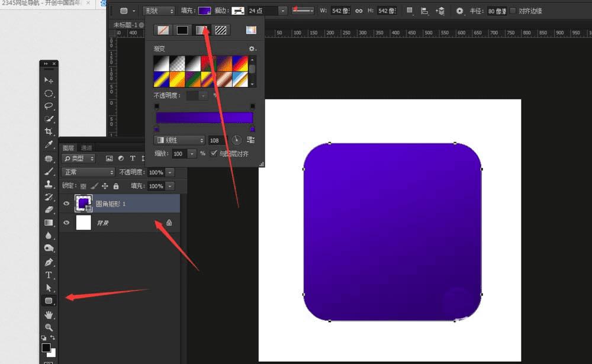592x364 pixels.
Task: Open the layer blend mode 正常 dropdown
Action: (x=88, y=172)
